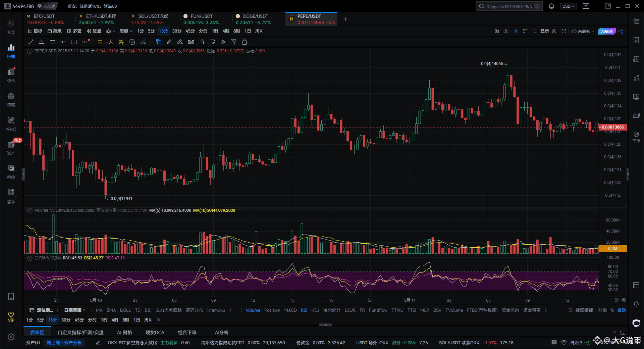
Task: Click the share icon next to AI解读
Action: coord(621,31)
